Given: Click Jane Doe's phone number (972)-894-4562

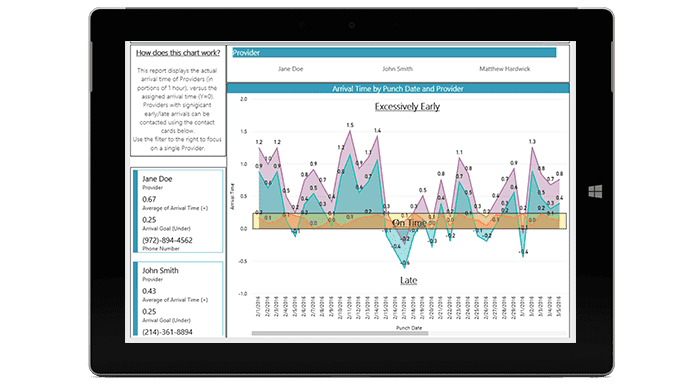Looking at the screenshot, I should 167,240.
